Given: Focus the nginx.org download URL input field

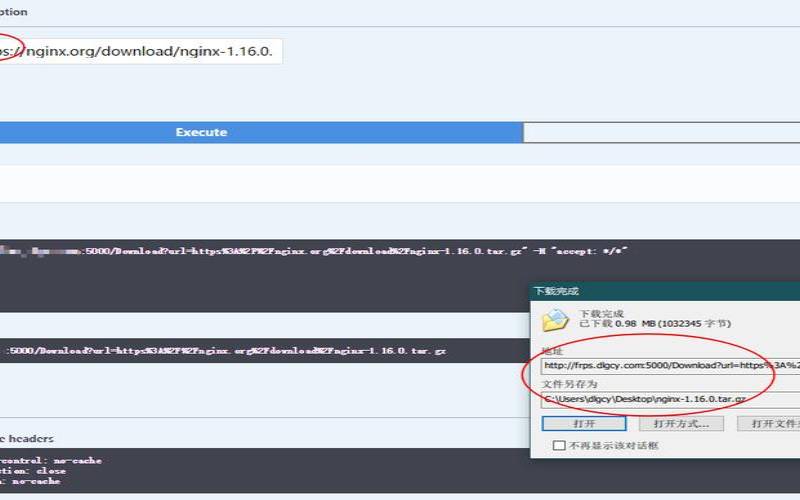Looking at the screenshot, I should pos(140,51).
